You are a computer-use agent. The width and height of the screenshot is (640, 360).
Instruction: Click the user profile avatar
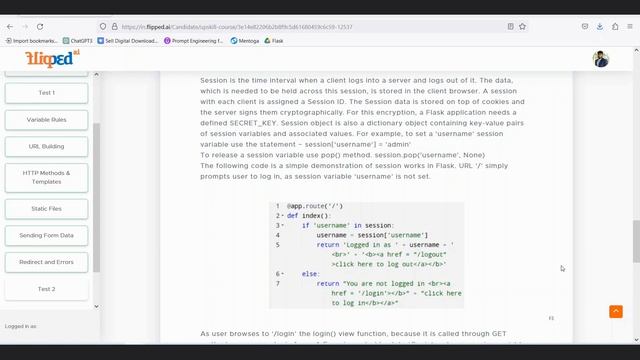(601, 59)
